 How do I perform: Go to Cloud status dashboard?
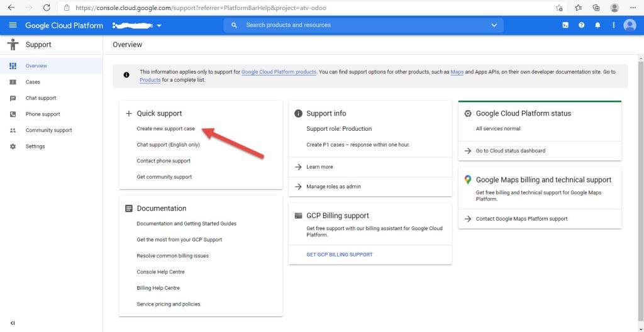tap(511, 150)
